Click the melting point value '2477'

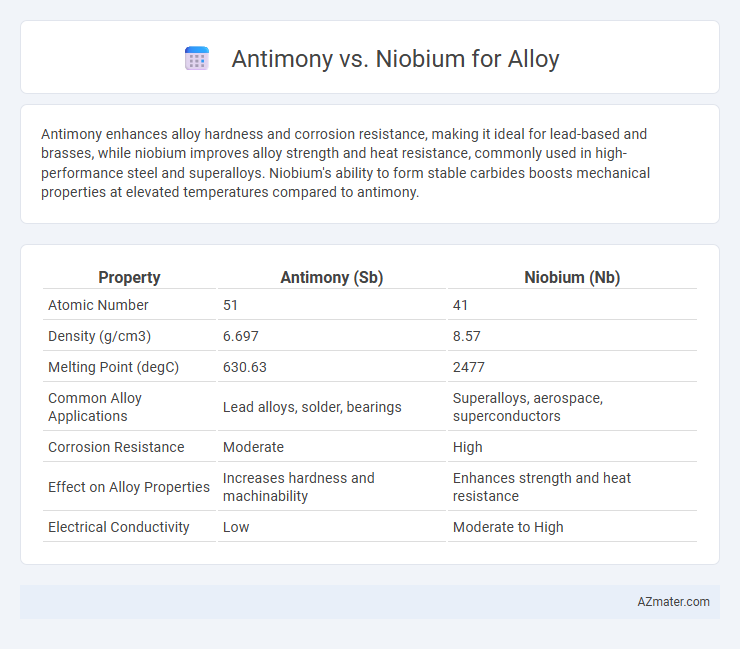tap(469, 367)
